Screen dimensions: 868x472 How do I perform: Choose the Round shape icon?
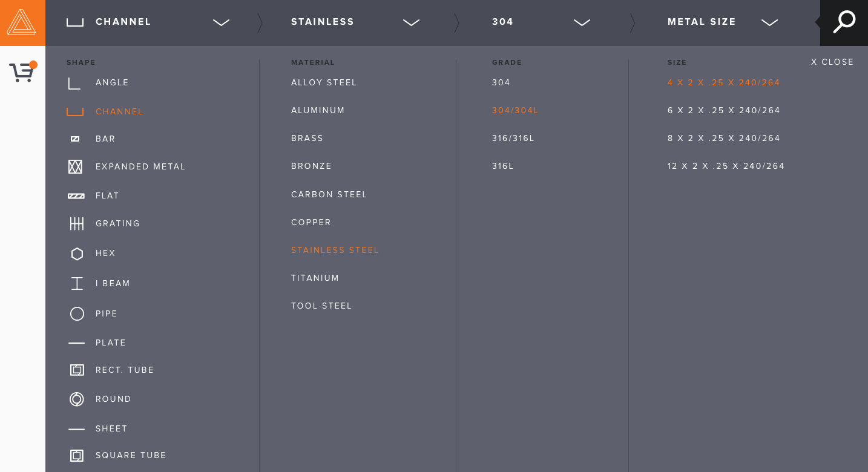point(77,399)
